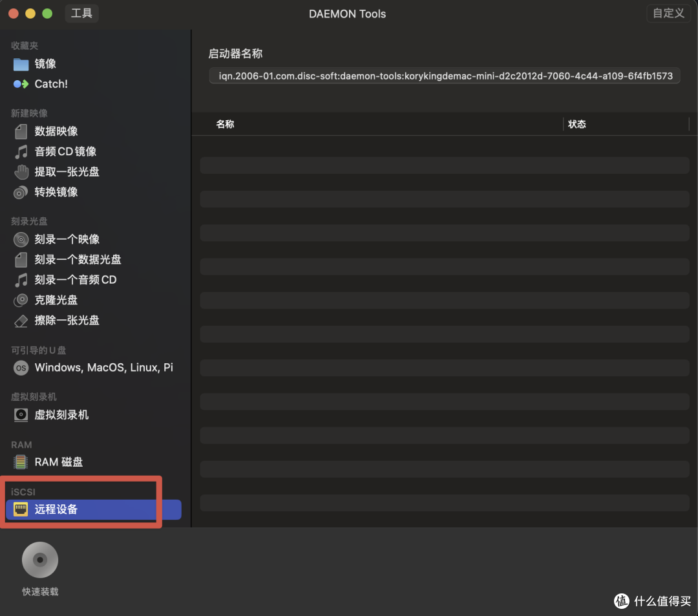
Task: Select 镜像 text in favorites
Action: [45, 63]
